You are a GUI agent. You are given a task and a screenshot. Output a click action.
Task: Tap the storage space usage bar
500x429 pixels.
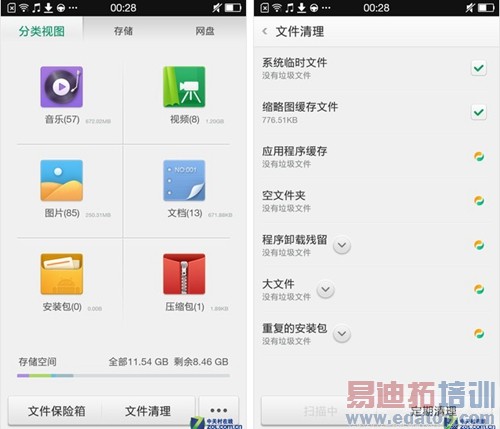(x=123, y=376)
